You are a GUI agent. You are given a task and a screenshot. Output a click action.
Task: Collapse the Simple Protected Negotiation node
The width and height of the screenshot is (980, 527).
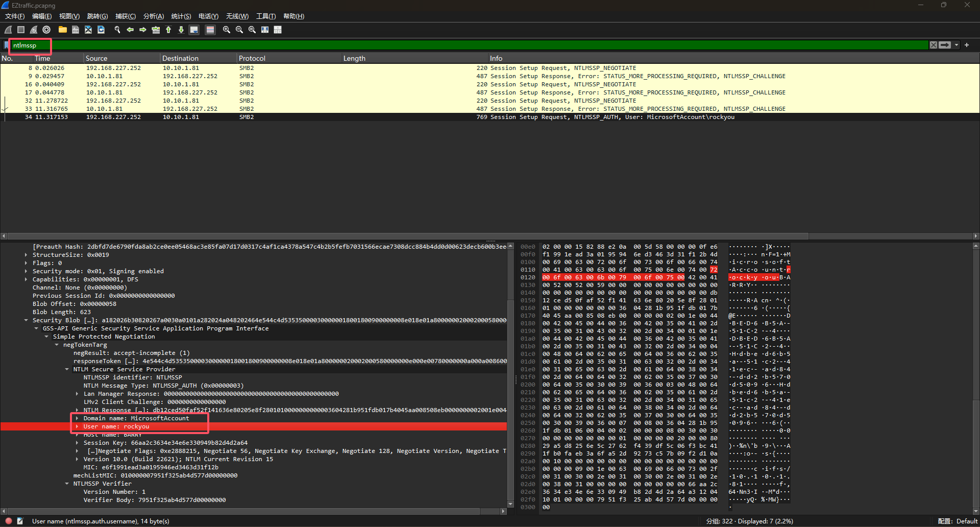coord(46,337)
